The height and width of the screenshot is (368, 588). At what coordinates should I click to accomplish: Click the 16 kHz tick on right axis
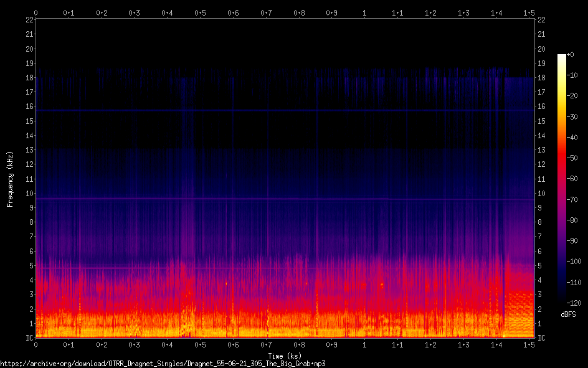(541, 106)
